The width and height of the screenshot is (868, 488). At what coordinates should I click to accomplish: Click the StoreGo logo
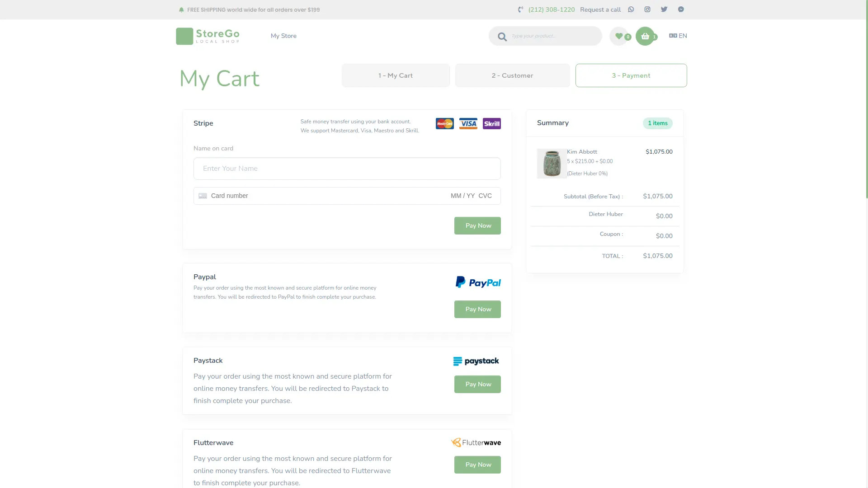click(x=208, y=36)
